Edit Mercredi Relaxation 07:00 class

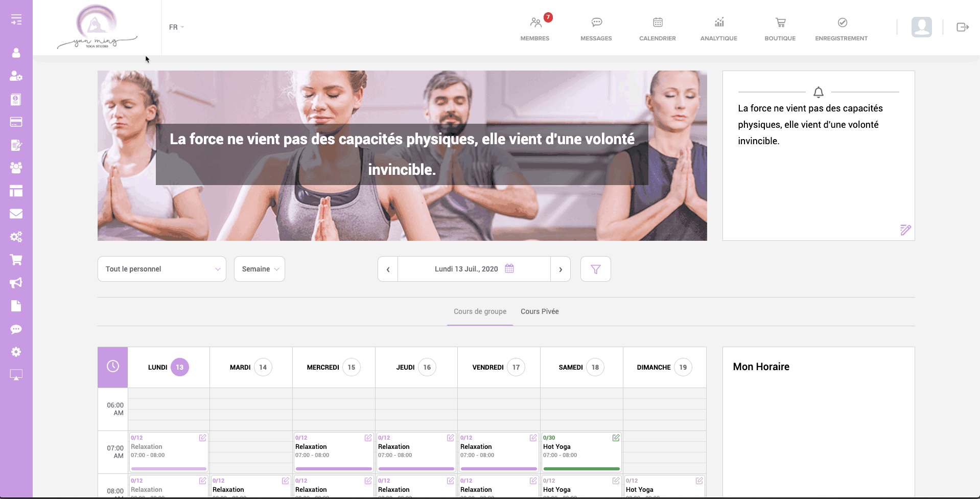(368, 438)
